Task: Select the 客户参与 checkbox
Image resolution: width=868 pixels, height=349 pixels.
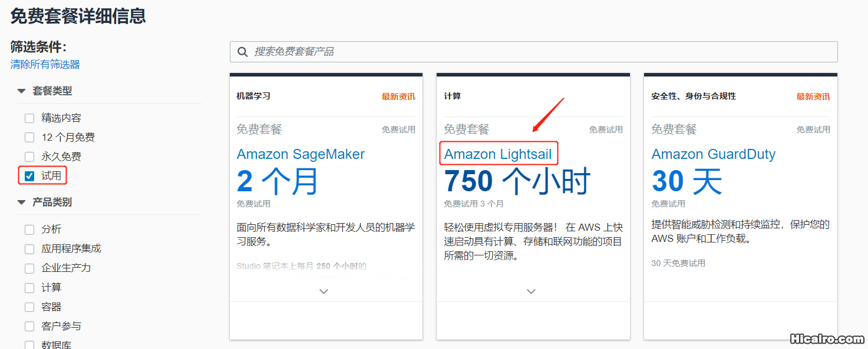Action: (29, 327)
